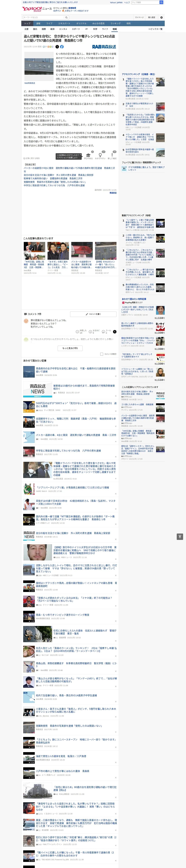Image resolution: width=186 pixels, height=868 pixels.
Task: Select 有料 main tab
Action: tap(128, 24)
